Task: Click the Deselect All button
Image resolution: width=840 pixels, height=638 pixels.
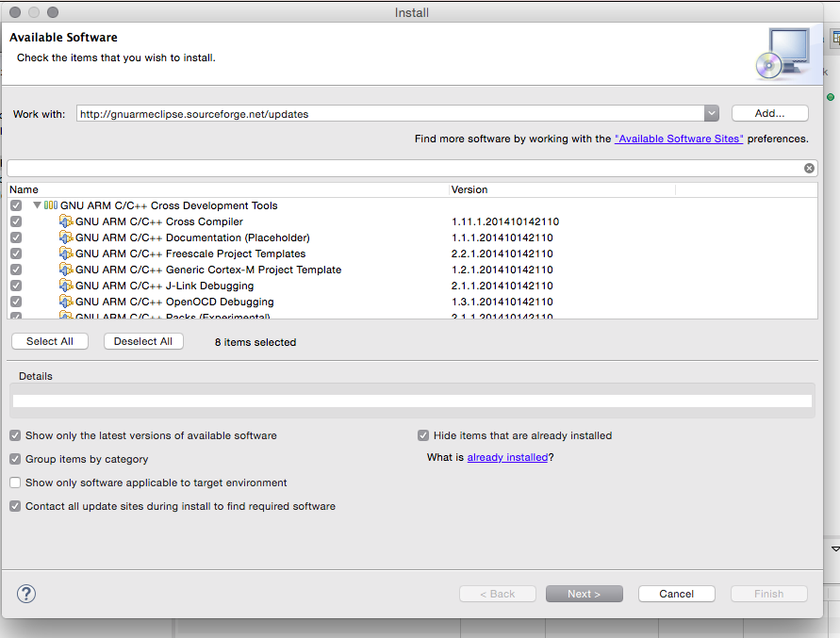Action: click(x=143, y=341)
